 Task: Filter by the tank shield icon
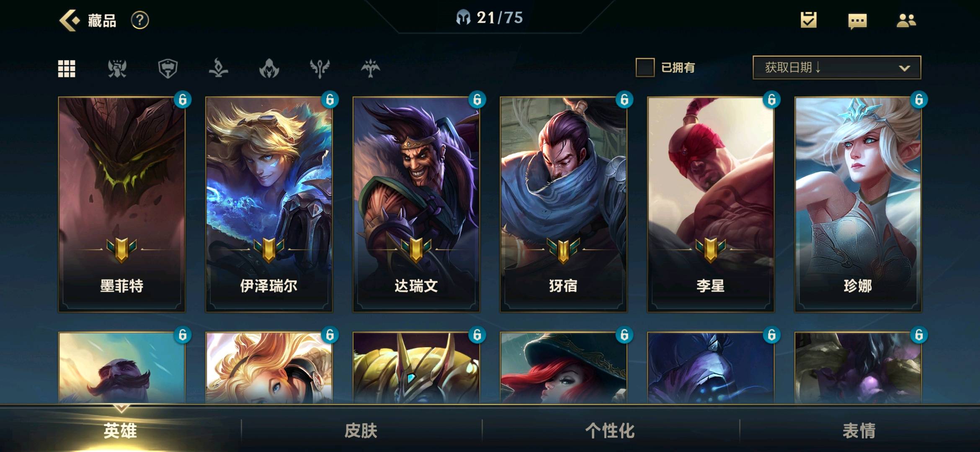168,69
